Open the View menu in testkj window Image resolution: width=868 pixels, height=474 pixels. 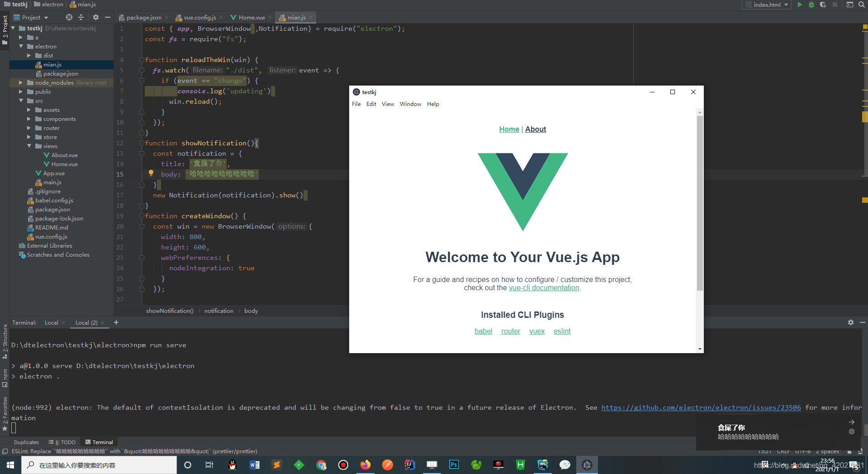[388, 104]
